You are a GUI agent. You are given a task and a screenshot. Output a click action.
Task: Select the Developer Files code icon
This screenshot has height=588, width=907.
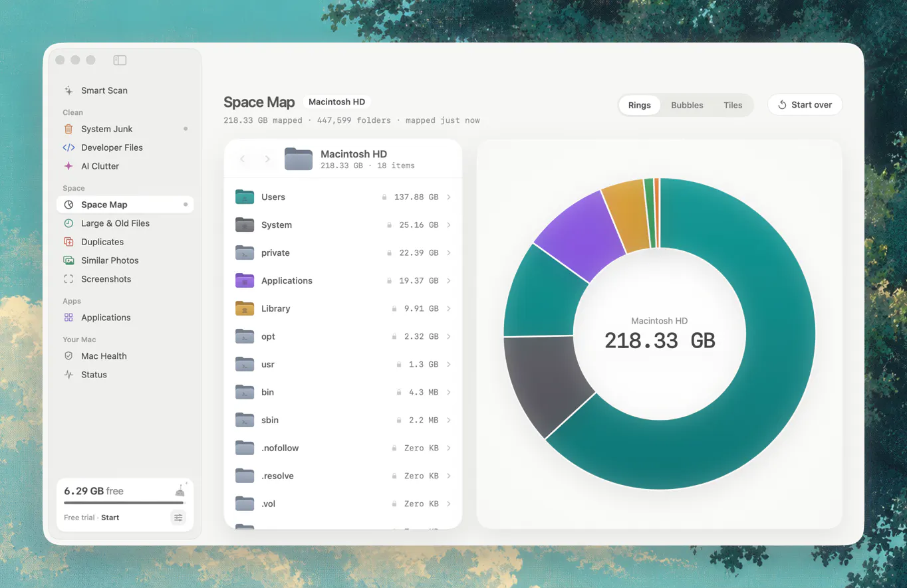68,147
